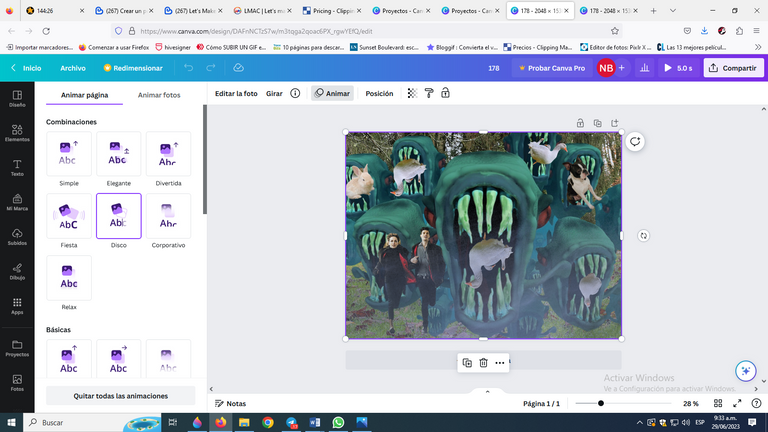Click the Canva magic assistant sparkle button
The width and height of the screenshot is (768, 432).
[745, 371]
